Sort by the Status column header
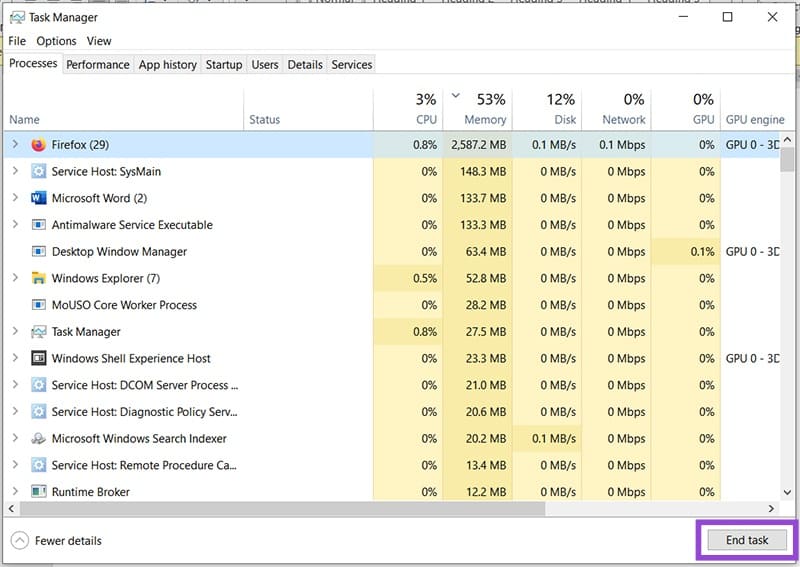This screenshot has height=567, width=800. (x=309, y=109)
